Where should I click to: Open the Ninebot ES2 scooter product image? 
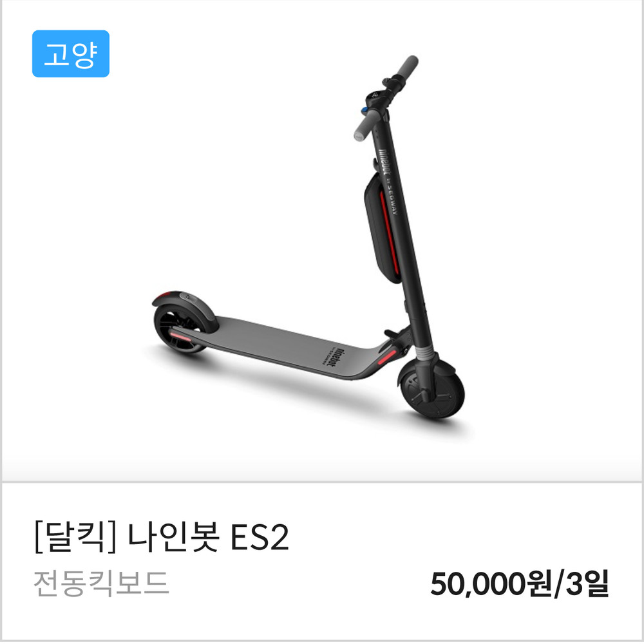pyautogui.click(x=308, y=238)
